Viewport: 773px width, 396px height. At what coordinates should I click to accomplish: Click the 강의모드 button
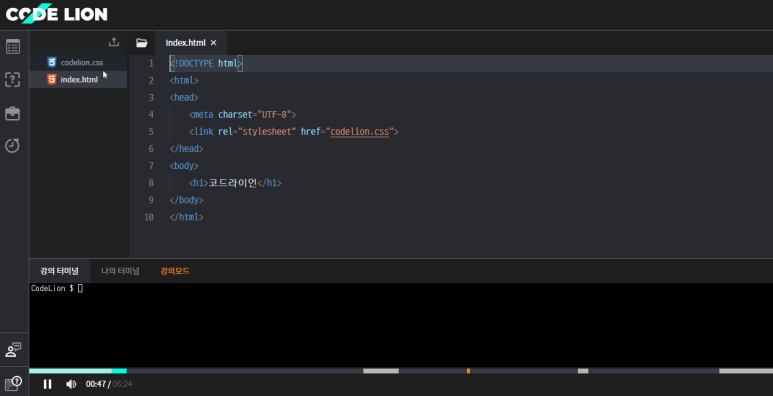coord(175,271)
